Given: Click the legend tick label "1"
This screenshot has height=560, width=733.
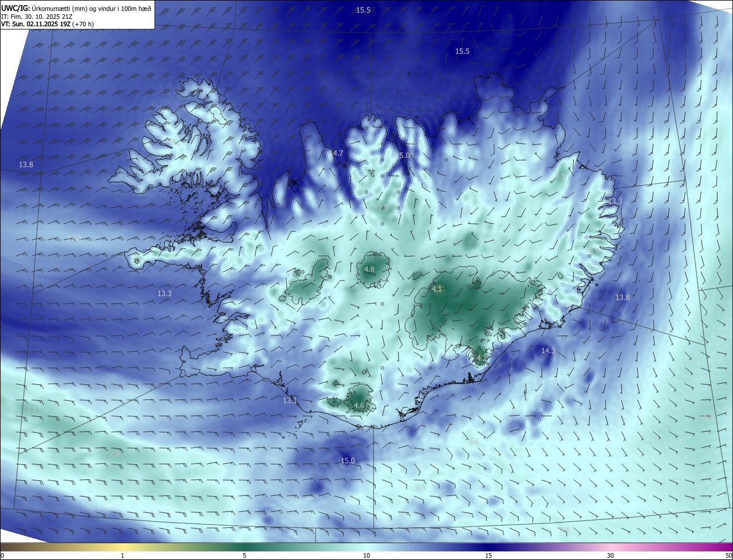Looking at the screenshot, I should click(123, 555).
